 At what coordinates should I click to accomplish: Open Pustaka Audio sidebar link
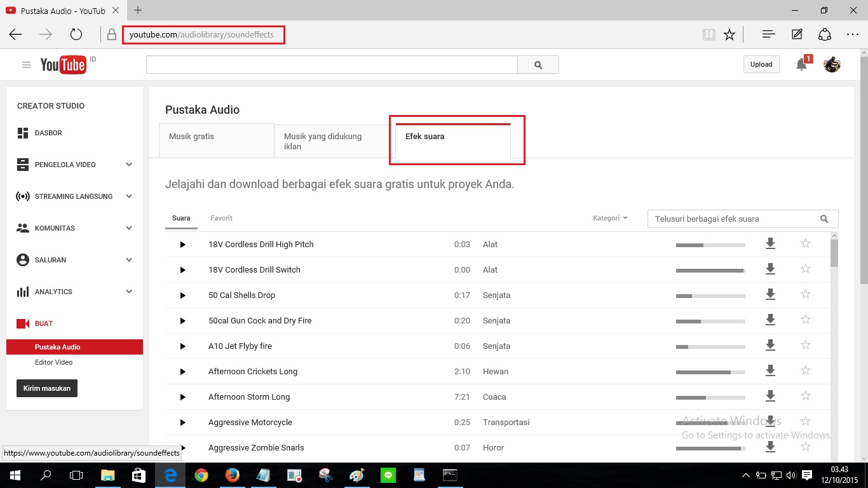(75, 347)
